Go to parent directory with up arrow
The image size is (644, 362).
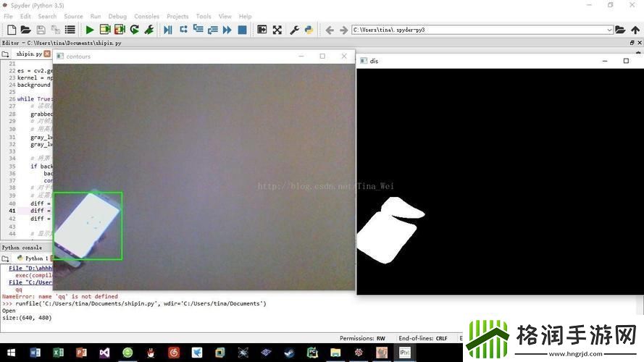coord(635,30)
